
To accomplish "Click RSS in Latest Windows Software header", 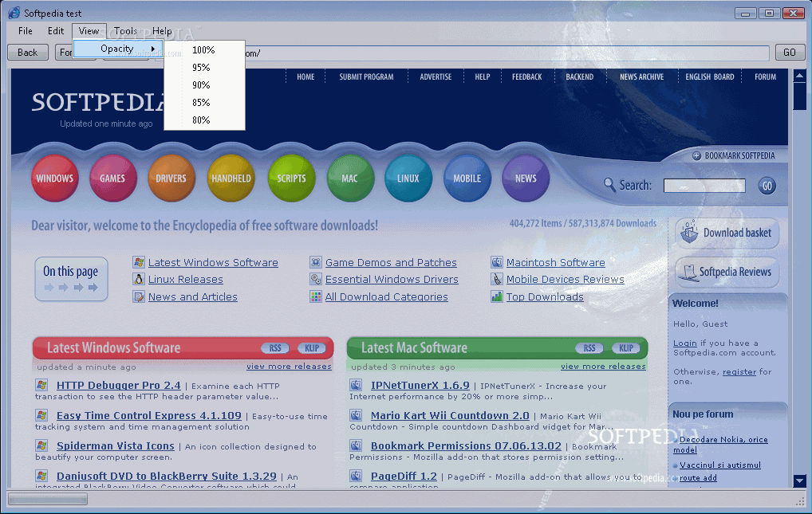I will [275, 347].
